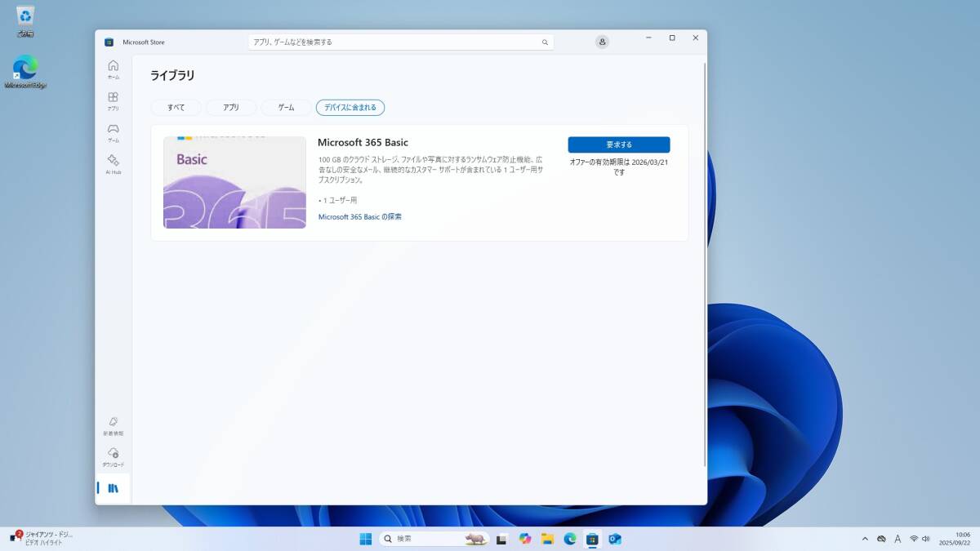Image resolution: width=980 pixels, height=551 pixels.
Task: Launch Copilot from the taskbar
Action: [x=524, y=539]
